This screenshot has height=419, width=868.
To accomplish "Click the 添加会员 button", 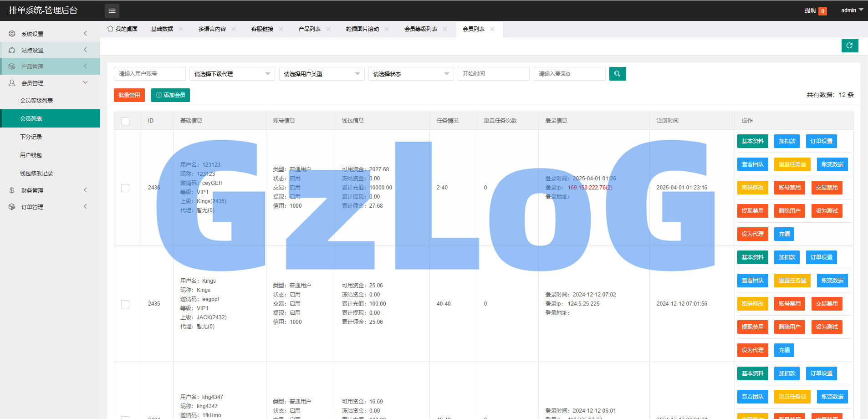I will click(170, 95).
